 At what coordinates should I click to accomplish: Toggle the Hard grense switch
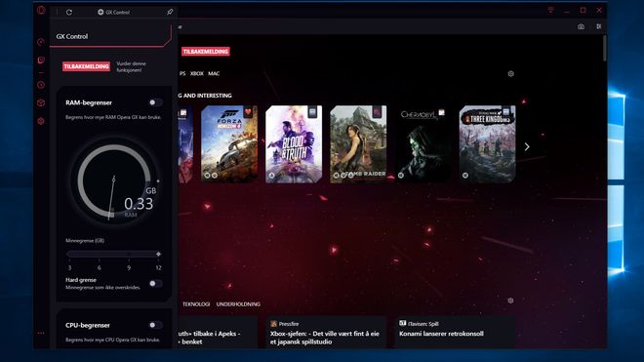click(x=155, y=284)
